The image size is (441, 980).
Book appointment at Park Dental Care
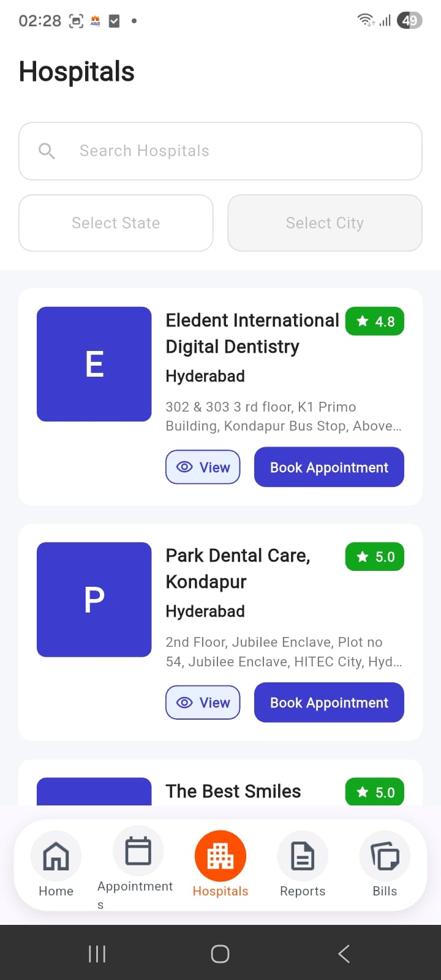point(329,703)
